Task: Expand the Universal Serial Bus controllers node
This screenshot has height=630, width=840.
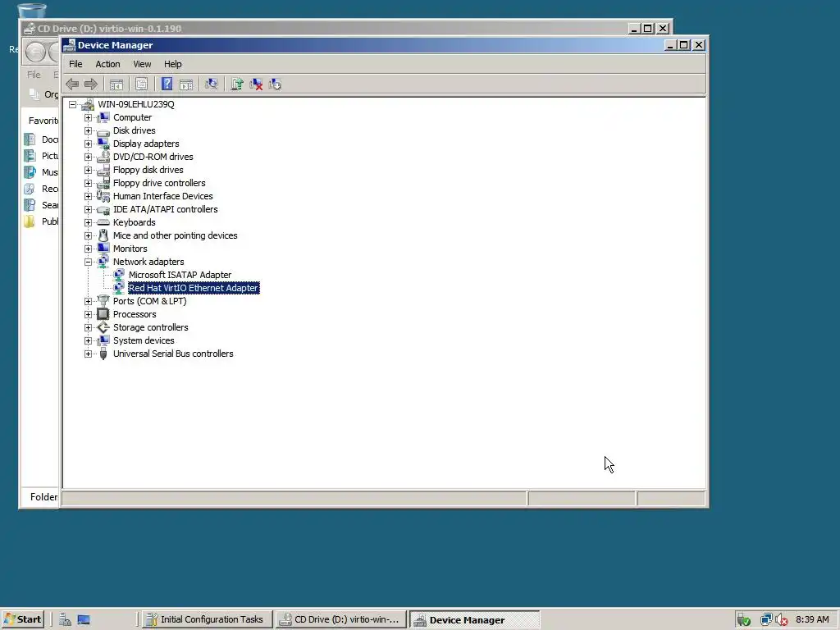Action: point(89,354)
